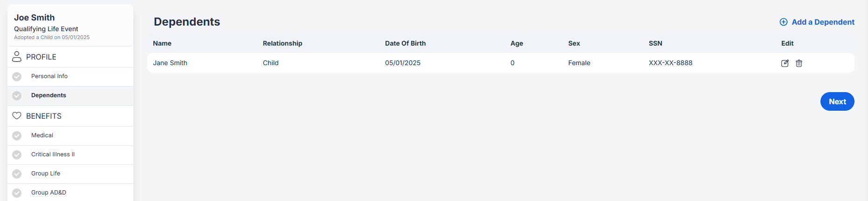
Task: Open the Medical benefits page
Action: coord(70,135)
